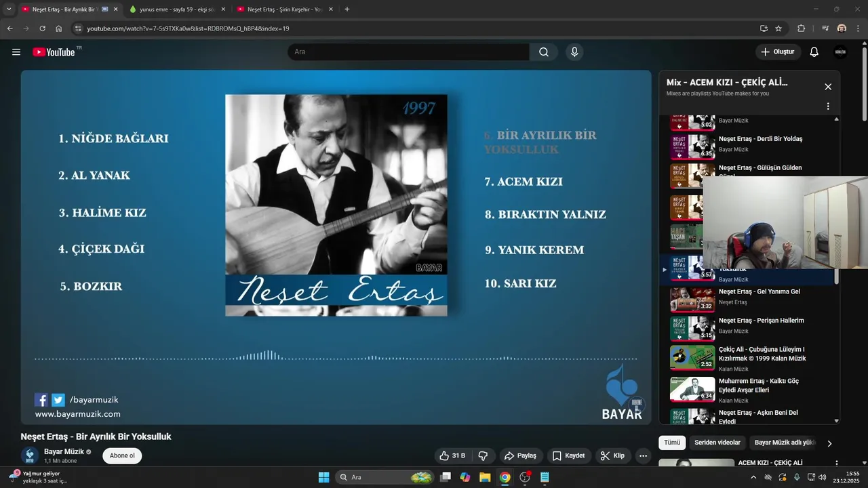The height and width of the screenshot is (488, 868).
Task: Save the video with Kaydet
Action: click(568, 455)
